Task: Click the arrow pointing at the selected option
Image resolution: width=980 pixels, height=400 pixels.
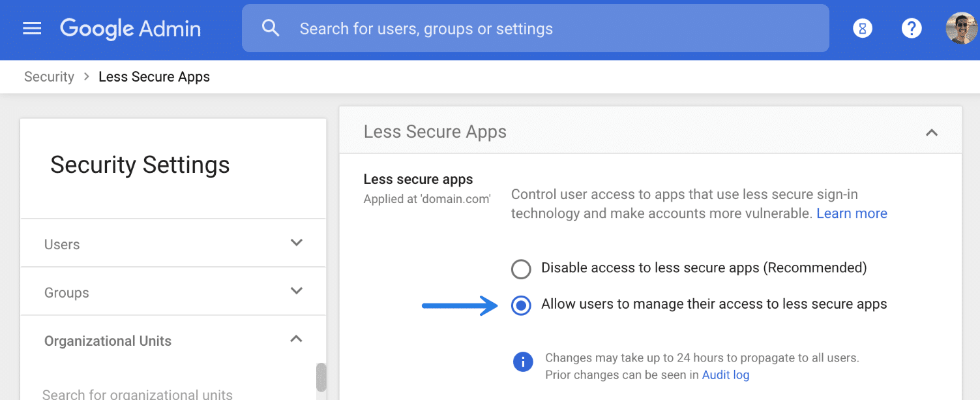Action: tap(460, 305)
